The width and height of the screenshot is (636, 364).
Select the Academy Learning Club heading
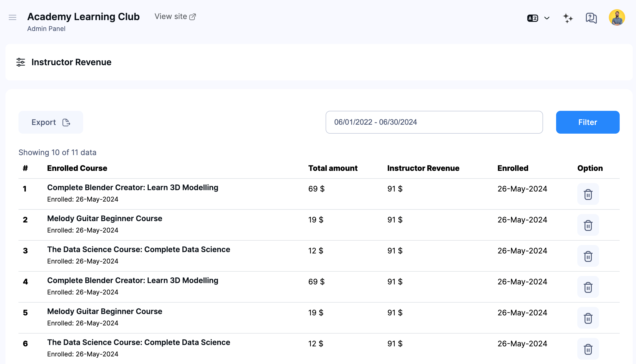83,17
